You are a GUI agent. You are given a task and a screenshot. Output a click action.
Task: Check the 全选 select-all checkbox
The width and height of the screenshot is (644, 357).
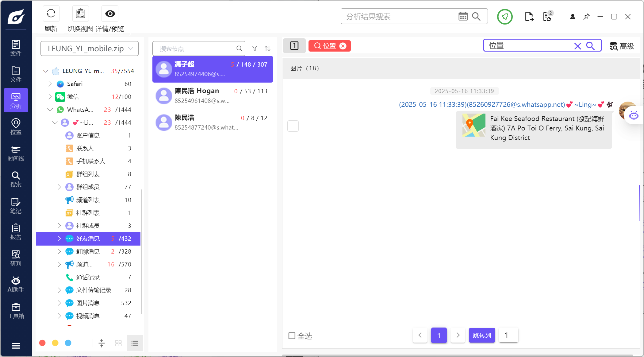pyautogui.click(x=292, y=336)
